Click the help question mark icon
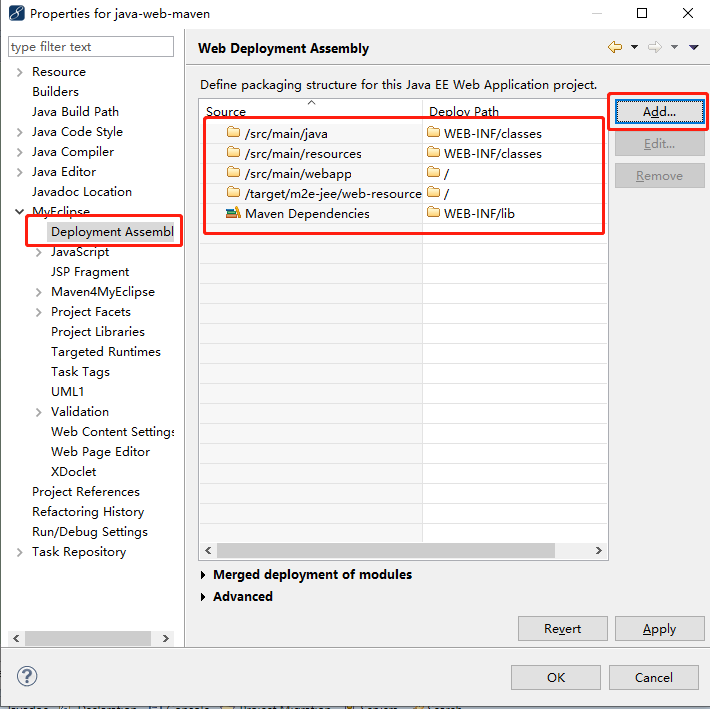 (27, 676)
